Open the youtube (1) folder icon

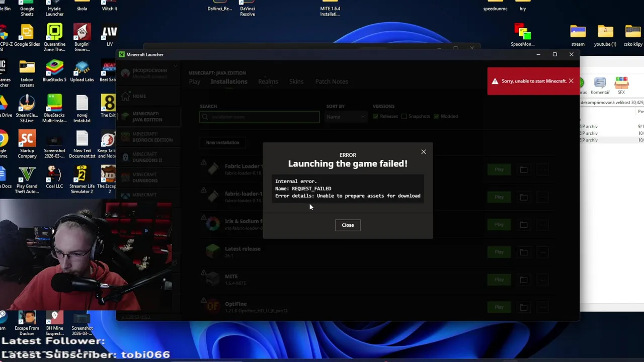point(605,35)
